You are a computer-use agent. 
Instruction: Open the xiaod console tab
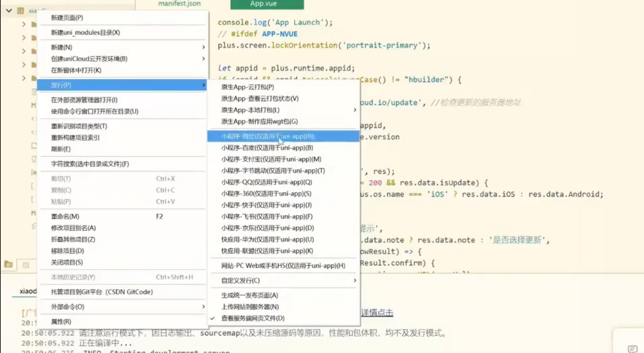pos(28,291)
